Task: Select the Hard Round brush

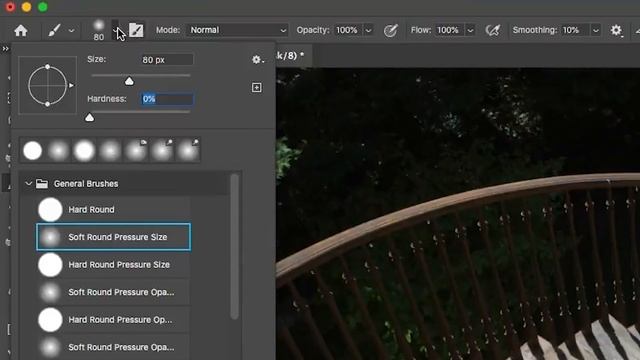Action: click(113, 209)
